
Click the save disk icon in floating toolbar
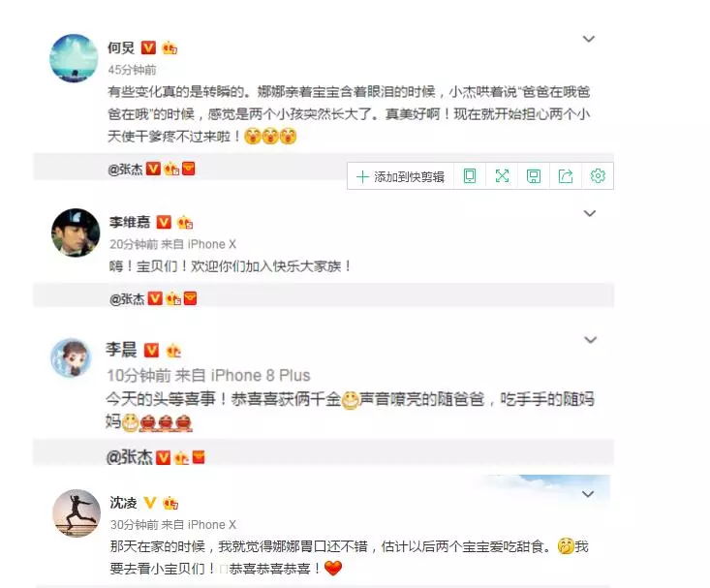534,175
